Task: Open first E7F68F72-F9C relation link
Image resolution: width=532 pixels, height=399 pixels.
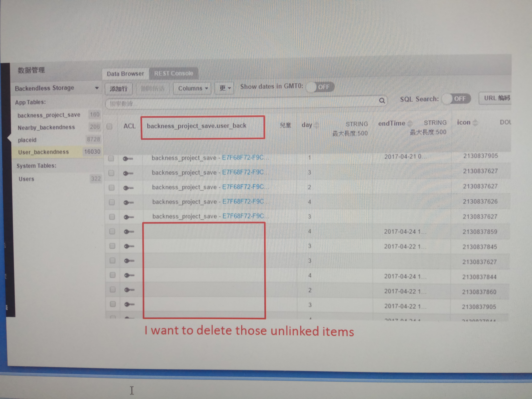Action: click(x=243, y=158)
